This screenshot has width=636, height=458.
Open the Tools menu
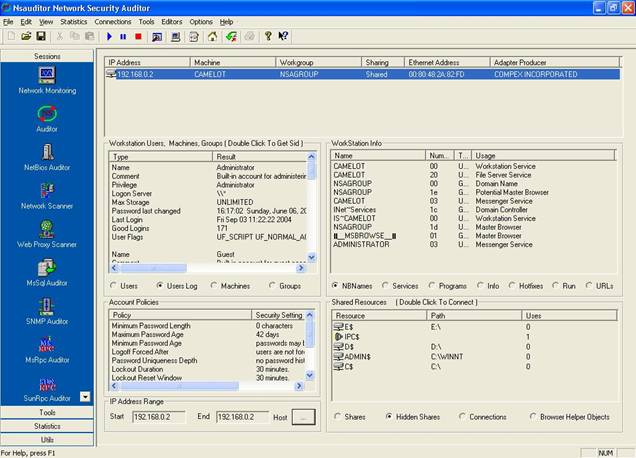(146, 22)
